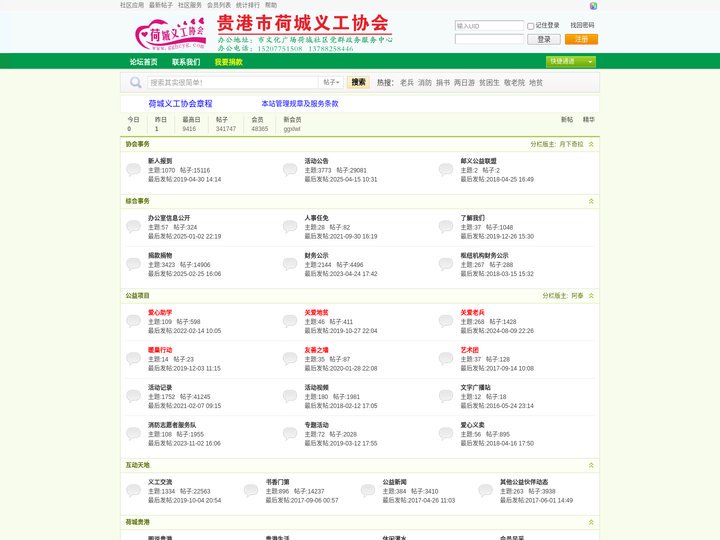Click the 搜索 search button
Screen dimensions: 720x540
click(358, 82)
